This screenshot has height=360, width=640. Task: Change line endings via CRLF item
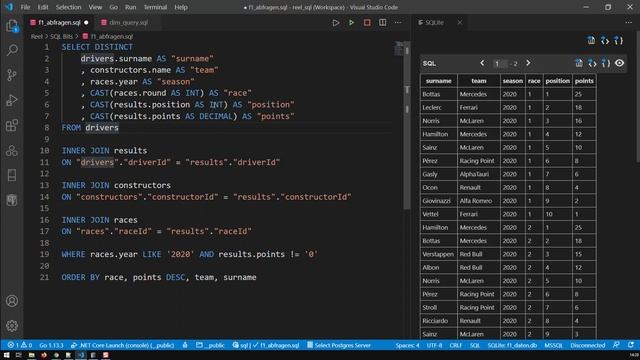tap(456, 345)
